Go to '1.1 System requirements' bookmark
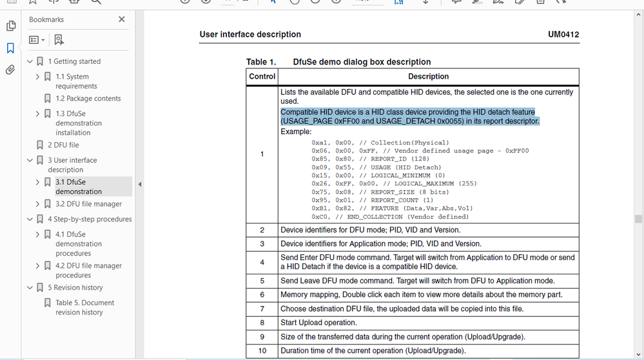Viewport: 644px width, 360px height. click(x=76, y=81)
